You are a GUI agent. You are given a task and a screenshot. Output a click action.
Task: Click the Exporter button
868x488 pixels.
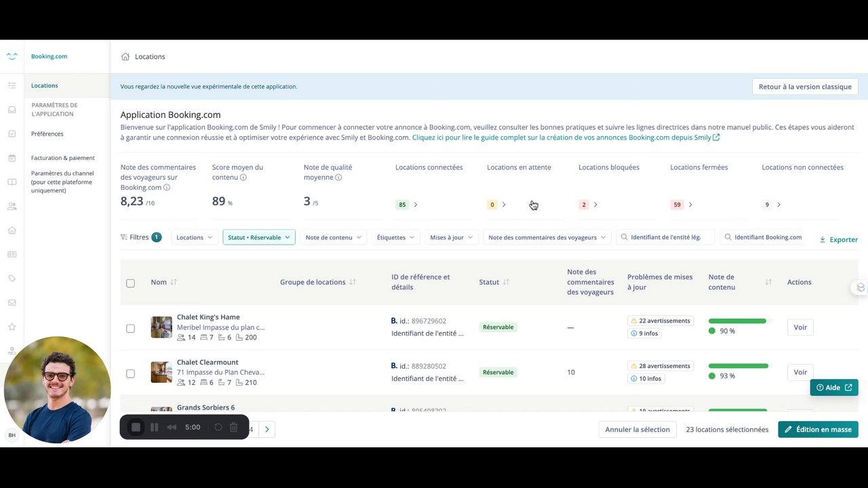point(839,239)
